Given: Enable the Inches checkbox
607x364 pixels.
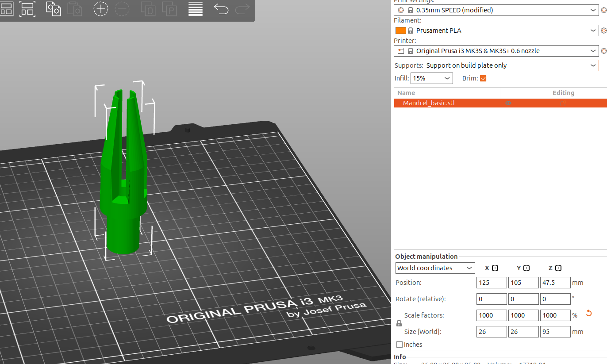Looking at the screenshot, I should click(400, 345).
